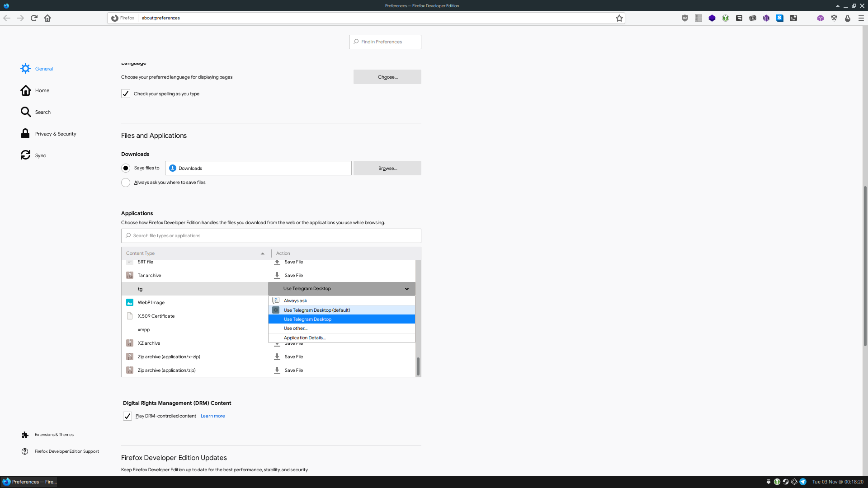
Task: Collapse the tg action dropdown arrow
Action: click(407, 289)
